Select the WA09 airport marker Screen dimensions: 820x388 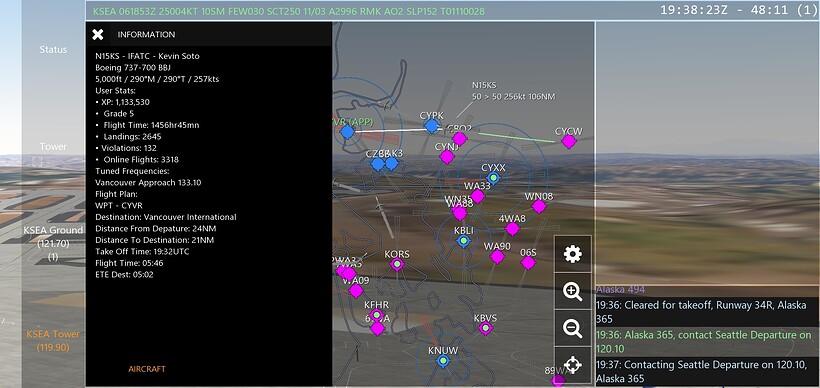click(356, 290)
